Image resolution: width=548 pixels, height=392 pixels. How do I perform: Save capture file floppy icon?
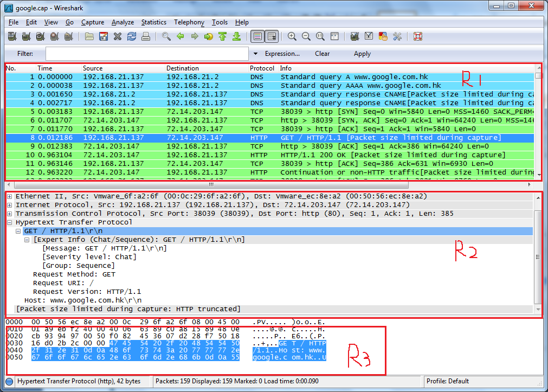pos(104,36)
